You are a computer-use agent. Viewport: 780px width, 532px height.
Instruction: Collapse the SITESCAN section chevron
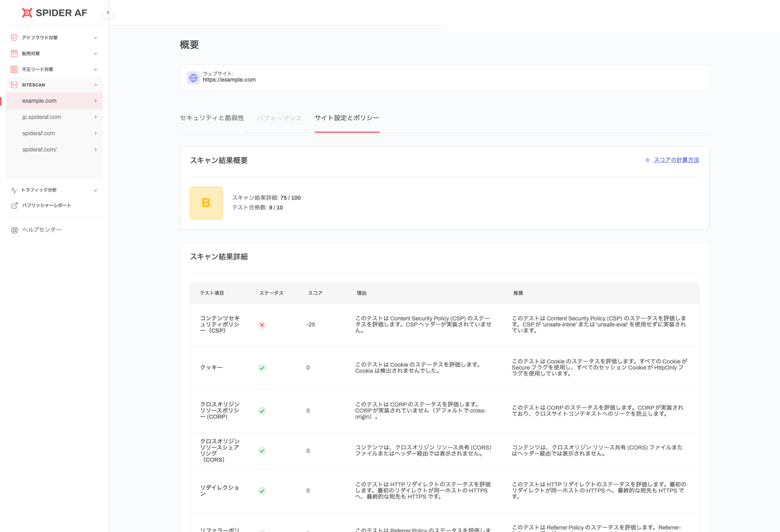[95, 85]
